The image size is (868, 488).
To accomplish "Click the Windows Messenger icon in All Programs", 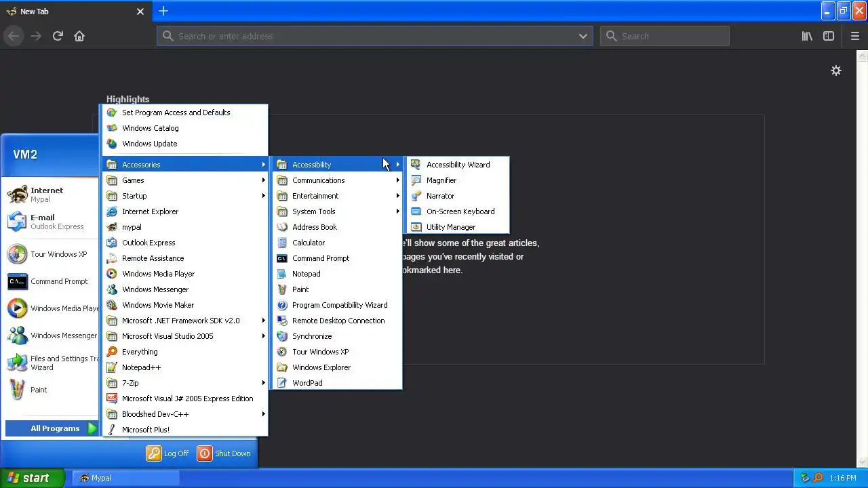I will pos(112,289).
